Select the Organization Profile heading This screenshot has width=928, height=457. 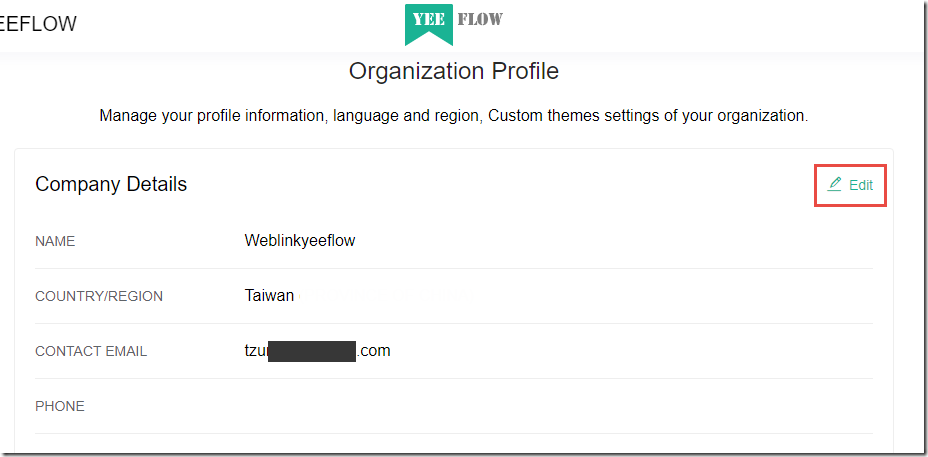point(453,71)
